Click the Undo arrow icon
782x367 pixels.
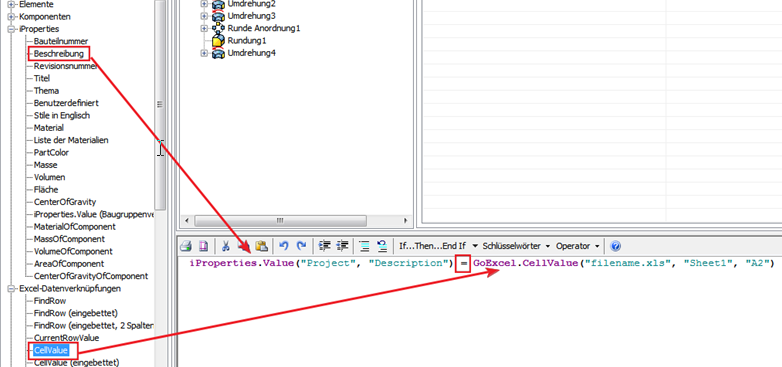click(284, 246)
